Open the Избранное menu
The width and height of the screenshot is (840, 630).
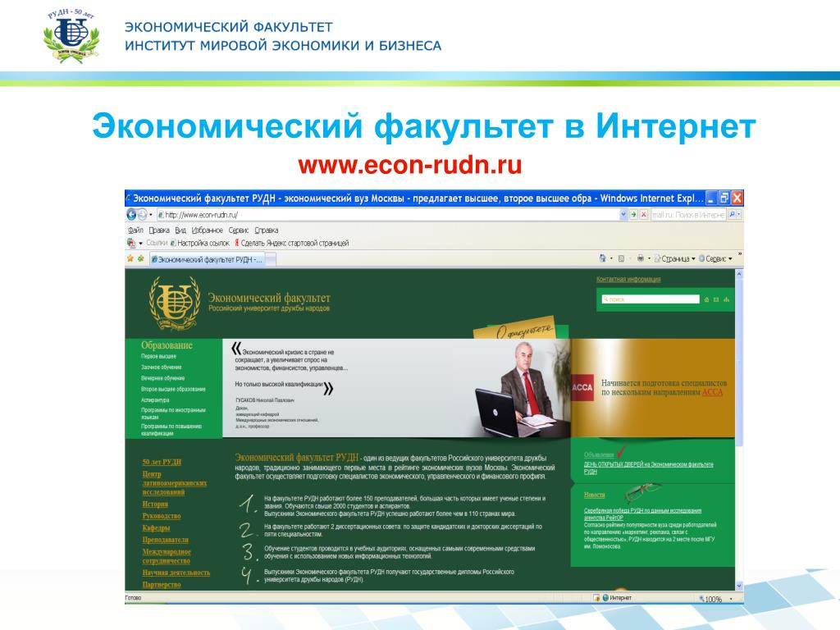pyautogui.click(x=208, y=231)
